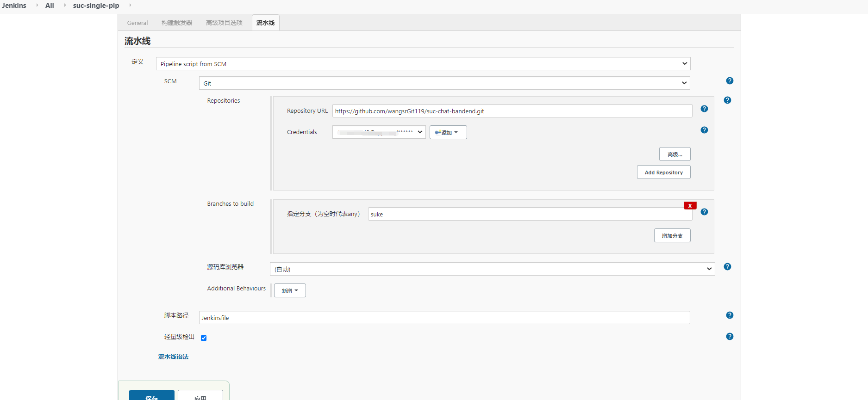This screenshot has width=868, height=400.
Task: Click the Repository URL input field
Action: (512, 111)
